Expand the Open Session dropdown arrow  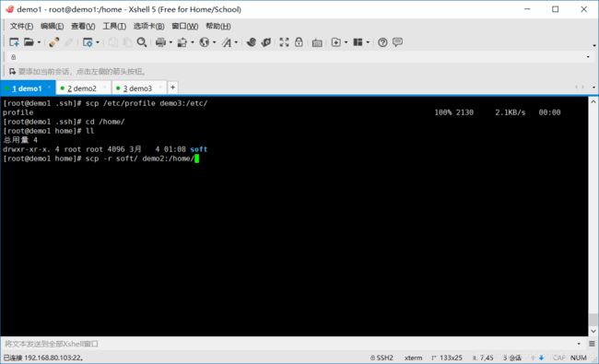pyautogui.click(x=39, y=42)
